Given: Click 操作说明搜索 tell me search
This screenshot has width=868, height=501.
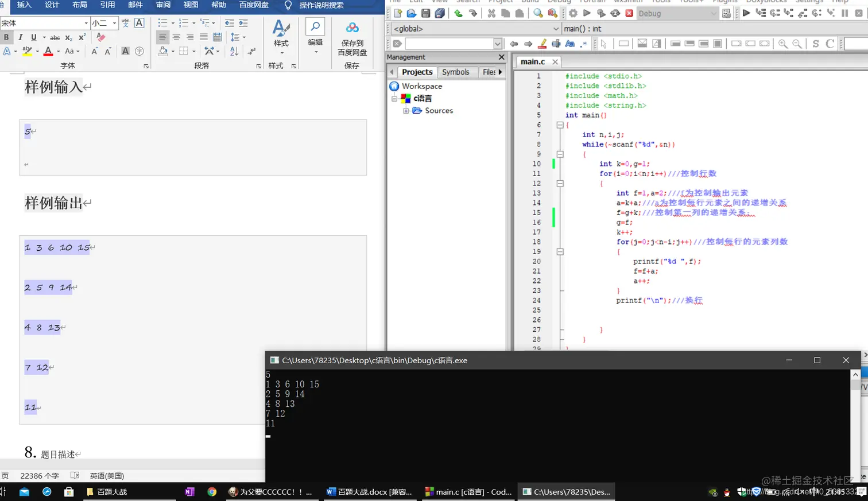Looking at the screenshot, I should (321, 5).
